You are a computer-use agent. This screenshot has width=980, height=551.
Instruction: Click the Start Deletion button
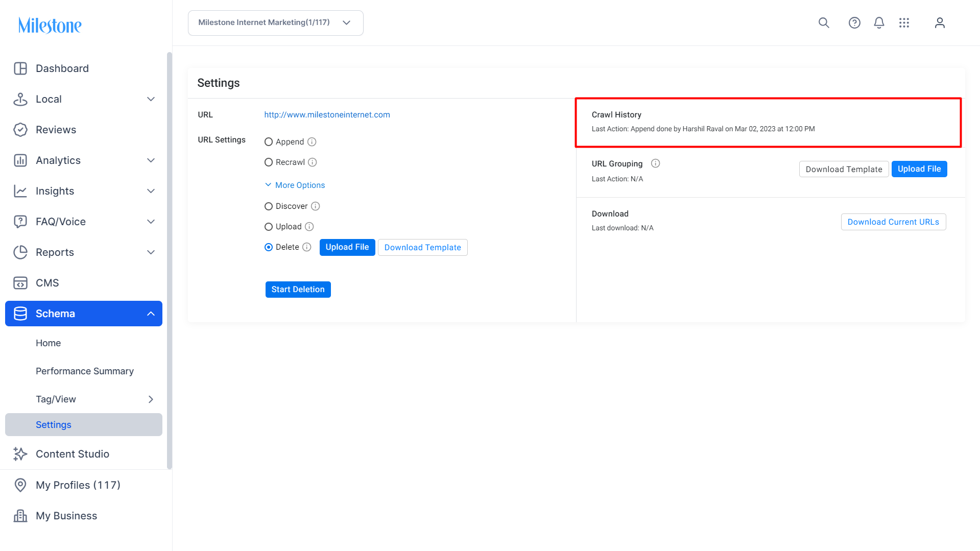tap(298, 290)
